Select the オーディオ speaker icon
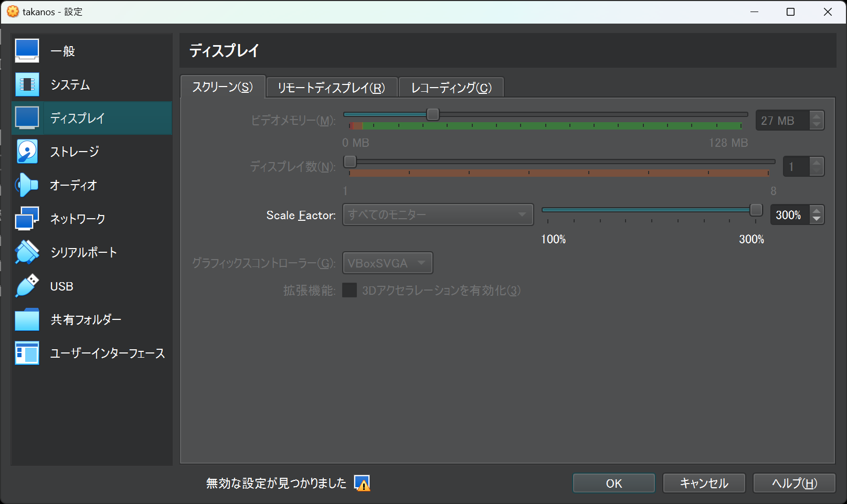847x504 pixels. click(x=27, y=185)
